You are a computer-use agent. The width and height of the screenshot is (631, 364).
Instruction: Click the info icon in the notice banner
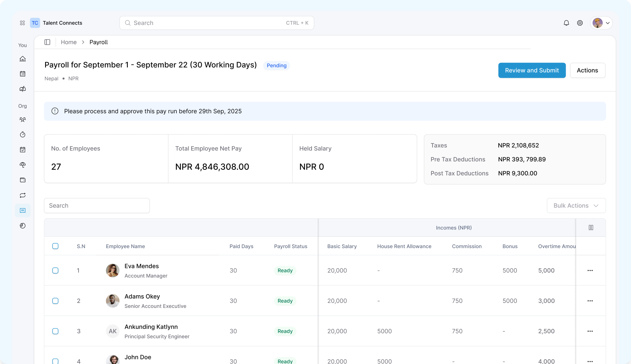pos(55,111)
